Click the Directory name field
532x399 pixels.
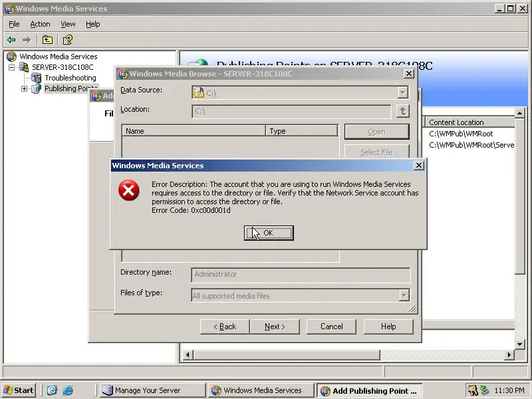tap(301, 275)
